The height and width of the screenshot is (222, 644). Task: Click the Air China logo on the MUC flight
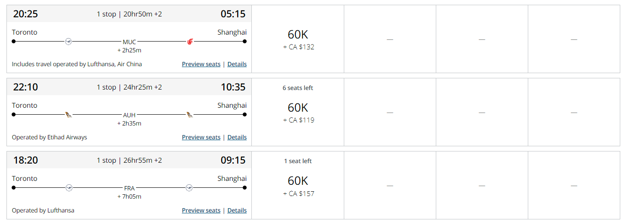click(x=190, y=42)
